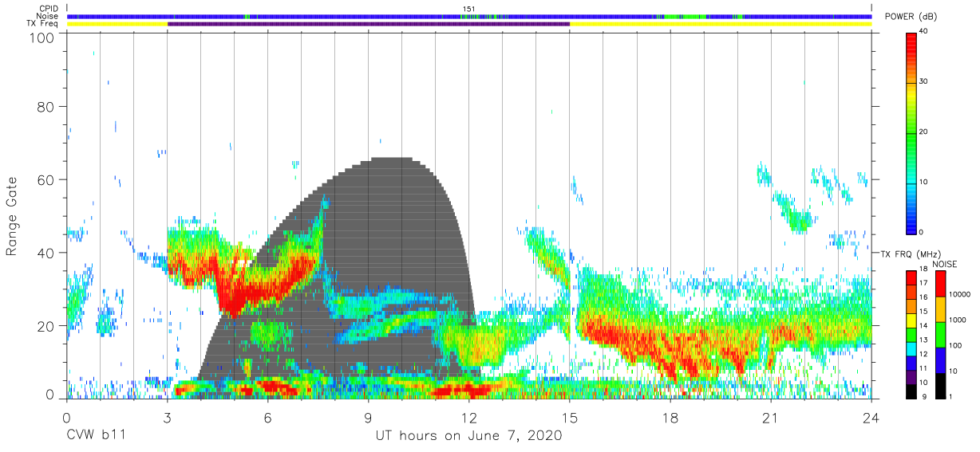This screenshot has height=452, width=980.
Task: Click the NOISE legend title
Action: coord(943,263)
